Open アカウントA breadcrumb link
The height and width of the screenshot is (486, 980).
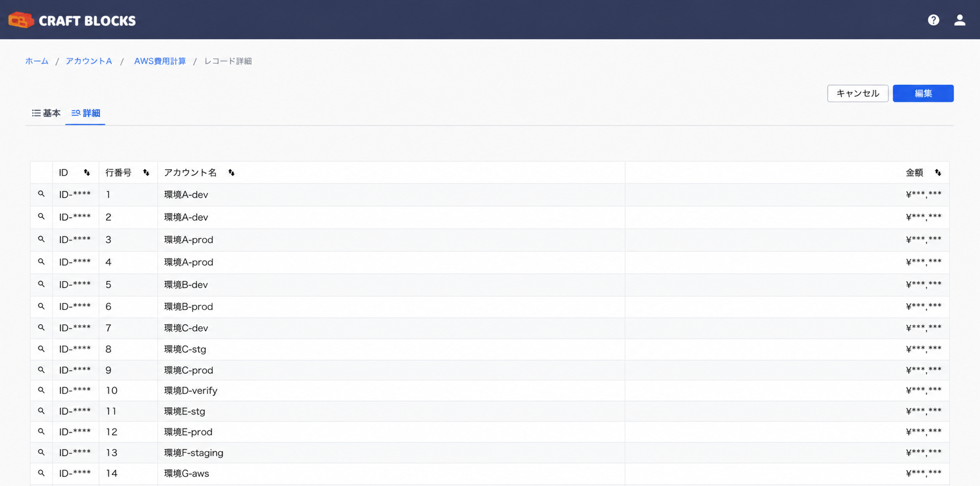89,61
